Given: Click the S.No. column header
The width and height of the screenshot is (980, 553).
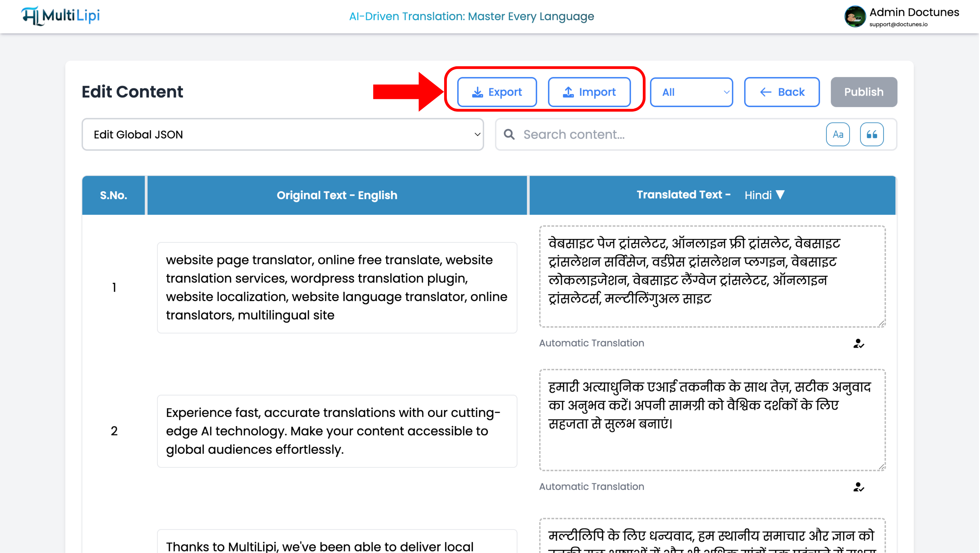Looking at the screenshot, I should point(114,195).
